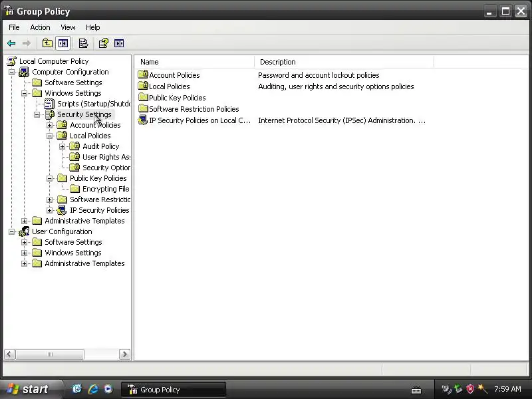Collapse Local Policies in the tree
The width and height of the screenshot is (532, 399).
(49, 136)
